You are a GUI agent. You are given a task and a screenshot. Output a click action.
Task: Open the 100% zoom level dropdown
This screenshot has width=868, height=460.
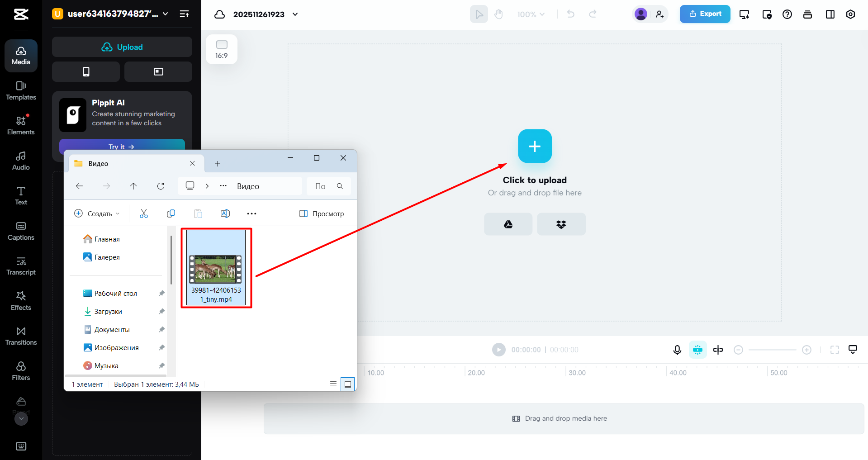tap(531, 14)
